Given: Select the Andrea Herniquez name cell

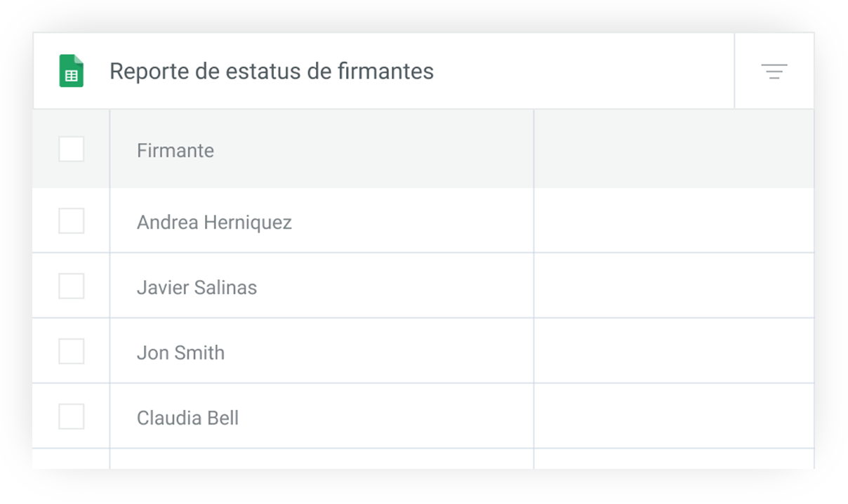Looking at the screenshot, I should click(x=322, y=221).
